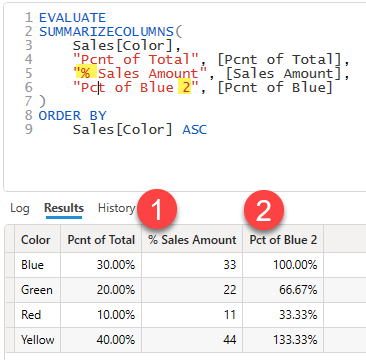
Task: Click the ASC keyword
Action: click(195, 130)
